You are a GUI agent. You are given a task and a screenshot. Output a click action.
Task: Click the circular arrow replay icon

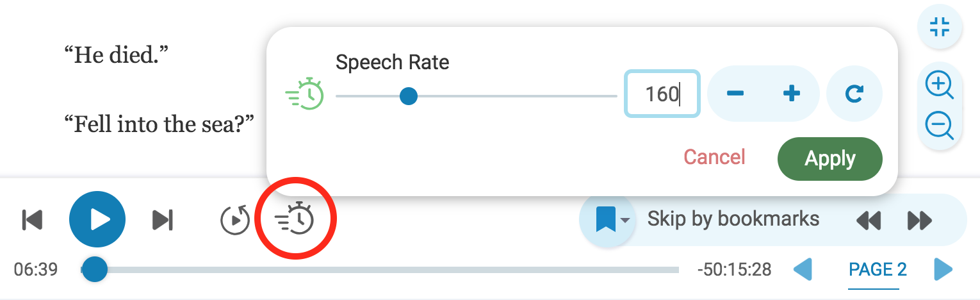coord(235,220)
